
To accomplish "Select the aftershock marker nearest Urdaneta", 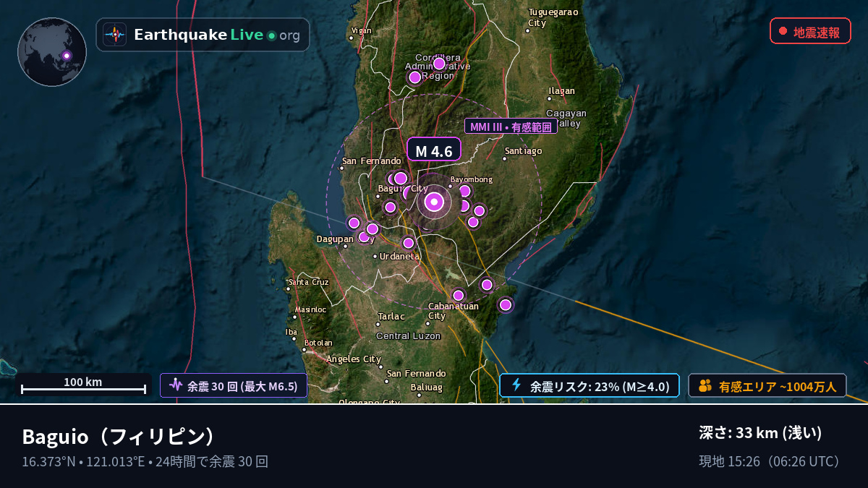I will pos(408,243).
